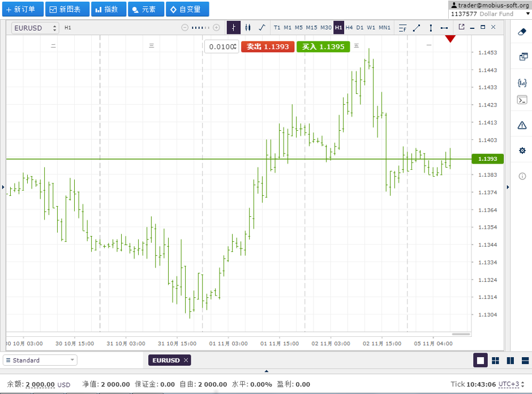Switch to four-chart grid layout
The image size is (532, 394).
pyautogui.click(x=495, y=361)
